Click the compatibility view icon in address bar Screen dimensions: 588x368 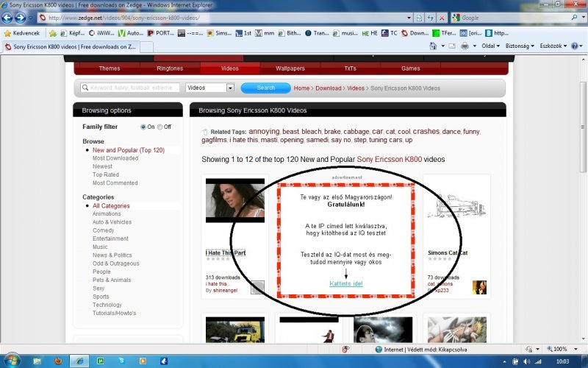coord(419,18)
